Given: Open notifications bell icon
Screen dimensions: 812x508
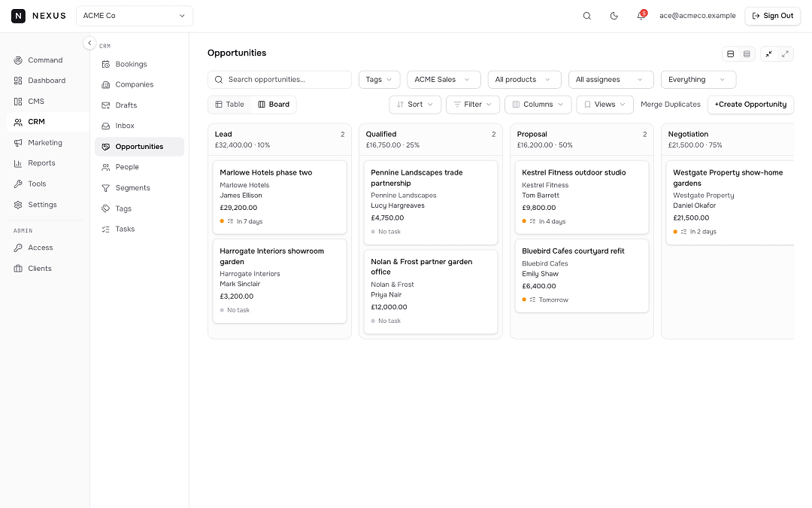Looking at the screenshot, I should tap(641, 16).
